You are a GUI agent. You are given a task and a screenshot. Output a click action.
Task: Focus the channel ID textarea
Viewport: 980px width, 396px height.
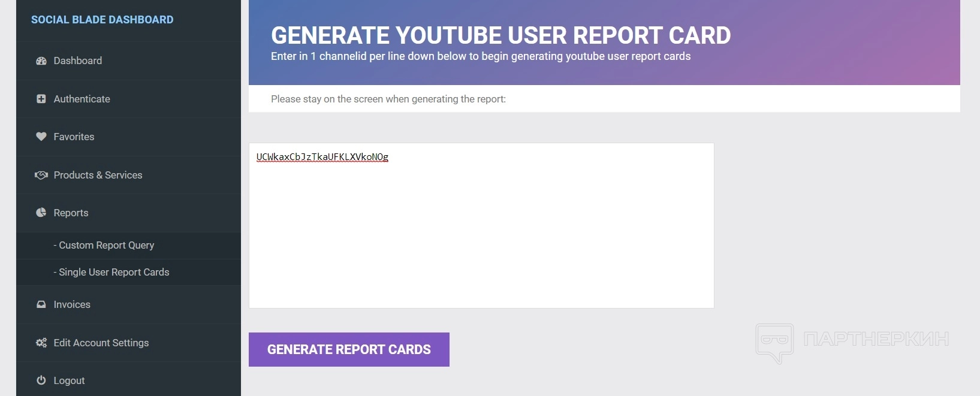click(481, 225)
